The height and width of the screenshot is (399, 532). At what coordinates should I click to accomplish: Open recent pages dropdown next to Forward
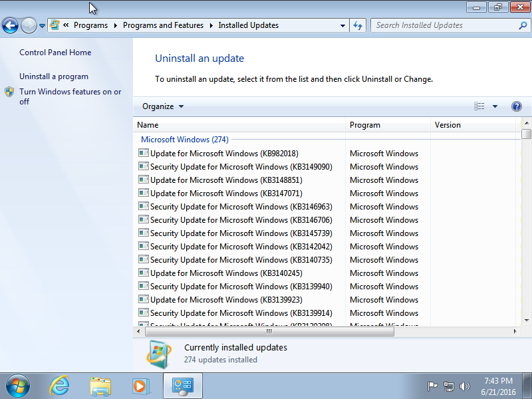[42, 26]
